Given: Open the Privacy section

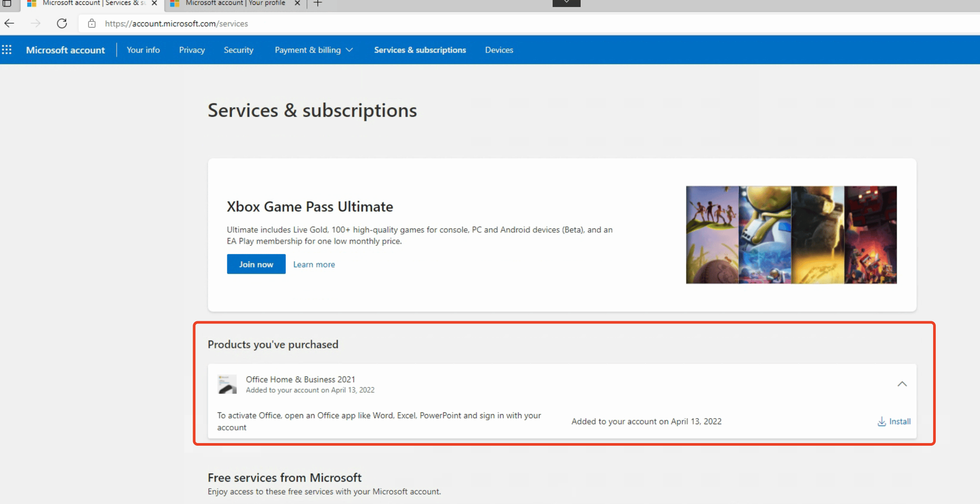Looking at the screenshot, I should coord(192,50).
